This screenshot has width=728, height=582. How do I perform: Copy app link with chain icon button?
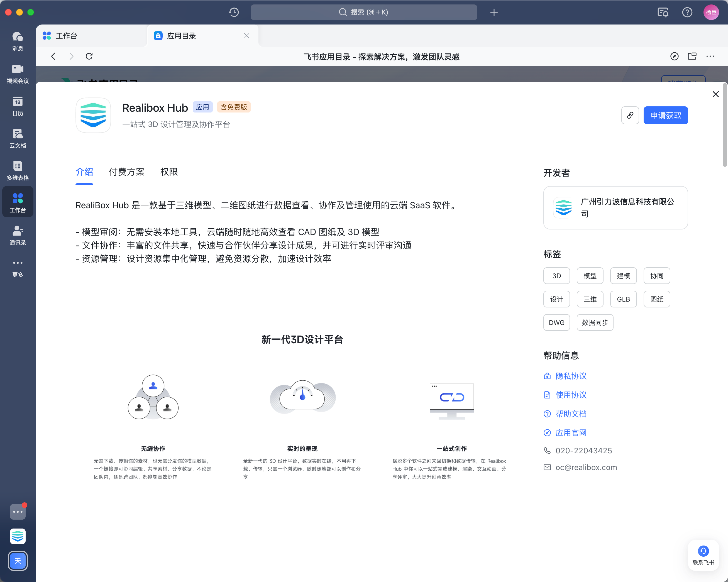coord(630,116)
